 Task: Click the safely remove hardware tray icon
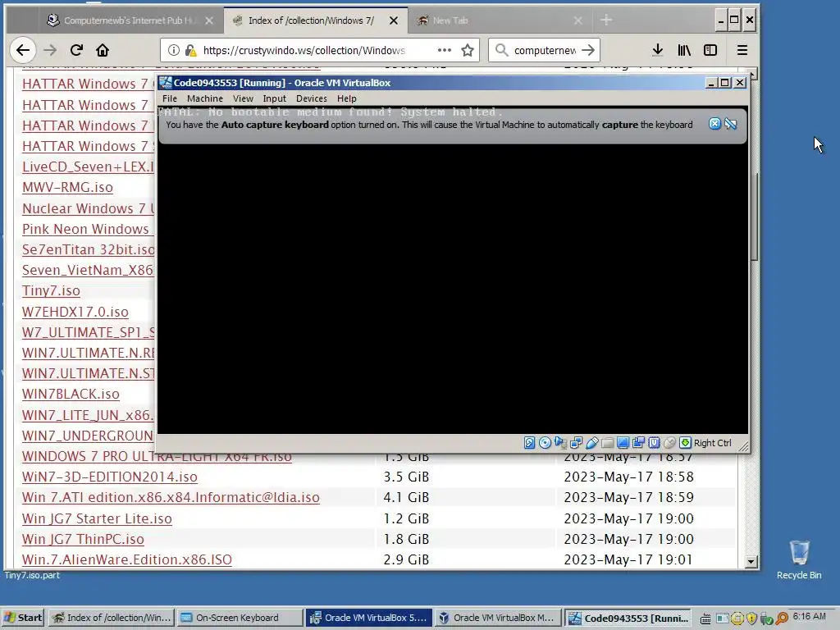(x=767, y=619)
